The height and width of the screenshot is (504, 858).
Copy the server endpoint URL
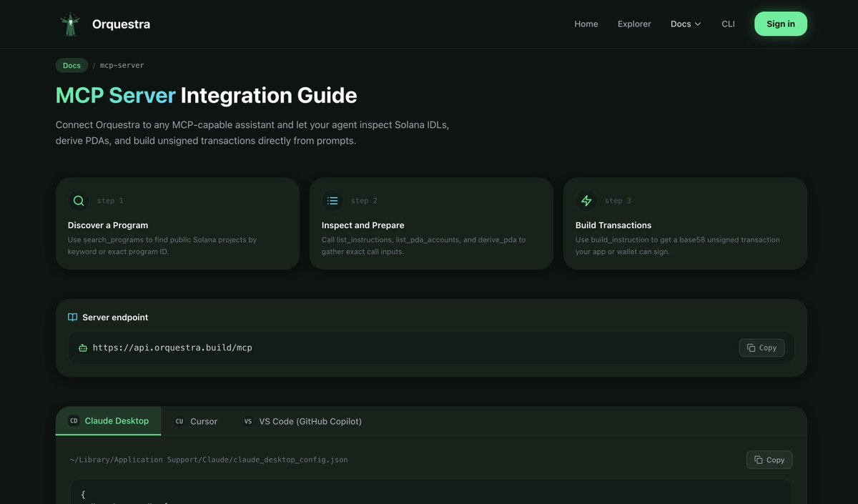click(x=761, y=347)
